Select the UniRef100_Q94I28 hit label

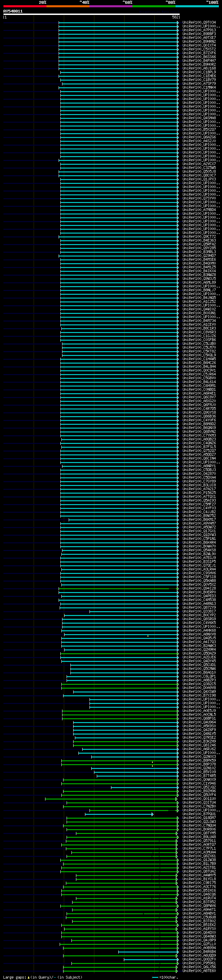pos(199,588)
